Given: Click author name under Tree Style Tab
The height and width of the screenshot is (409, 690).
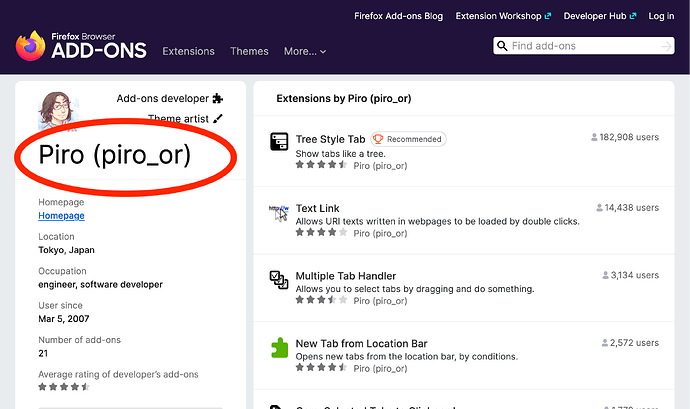Looking at the screenshot, I should (381, 166).
